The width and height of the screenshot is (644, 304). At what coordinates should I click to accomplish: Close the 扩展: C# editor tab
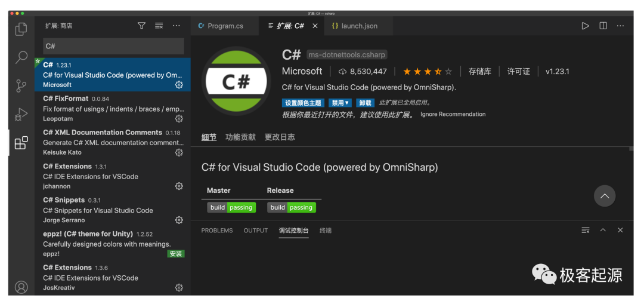click(x=315, y=26)
